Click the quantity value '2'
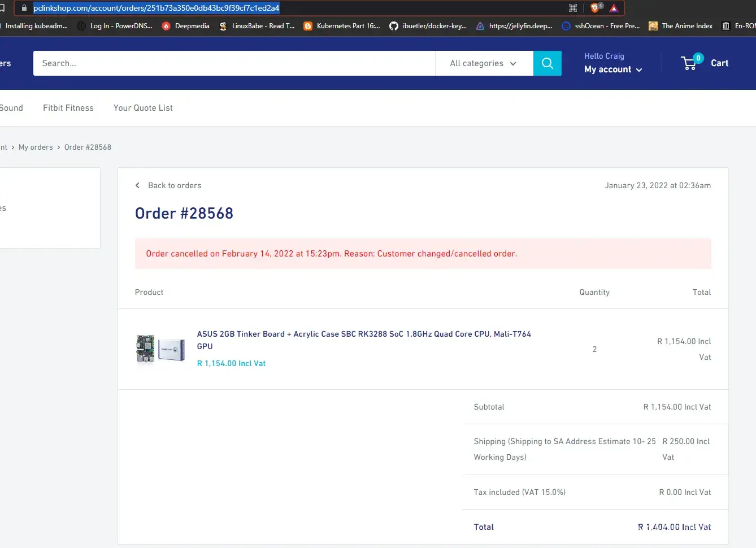Screen dimensions: 756x548 click(x=594, y=349)
